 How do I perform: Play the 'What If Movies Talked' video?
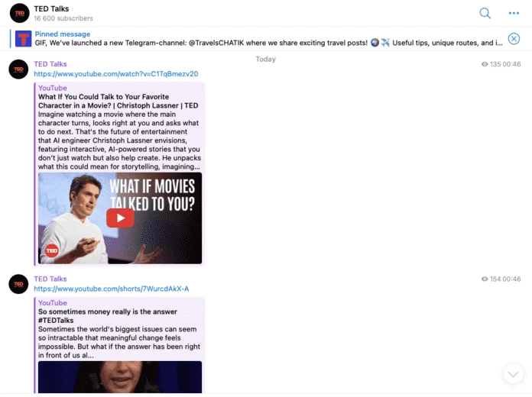coord(120,218)
